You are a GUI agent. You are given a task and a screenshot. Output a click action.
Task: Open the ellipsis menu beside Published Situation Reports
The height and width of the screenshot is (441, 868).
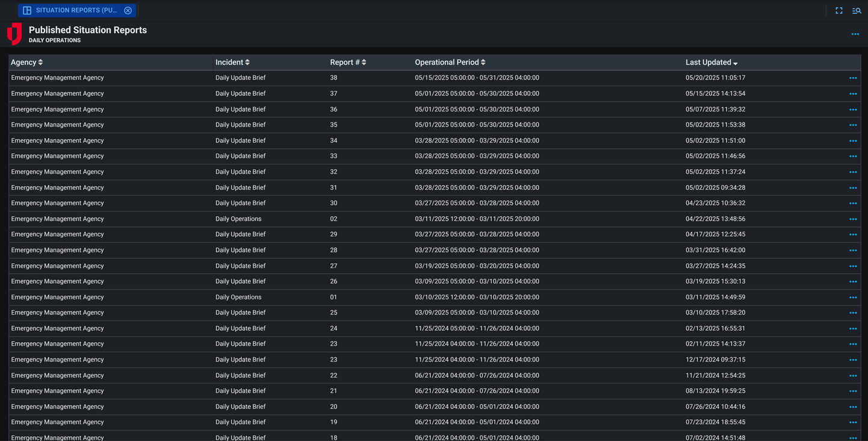point(855,34)
